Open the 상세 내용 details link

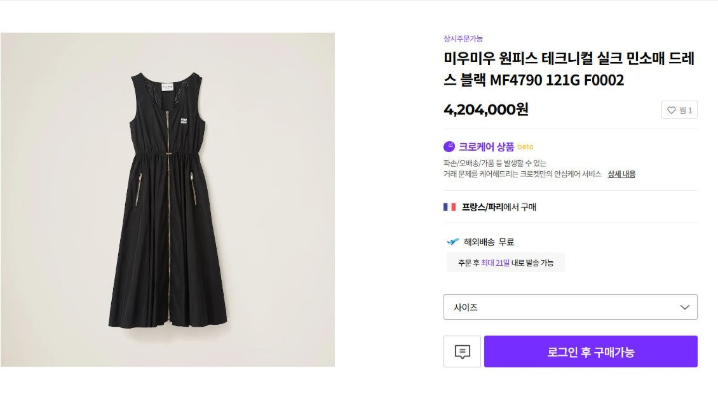coord(621,174)
